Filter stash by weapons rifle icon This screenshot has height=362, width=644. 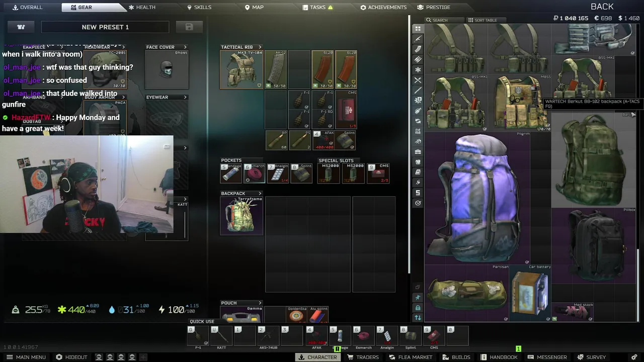tap(418, 39)
